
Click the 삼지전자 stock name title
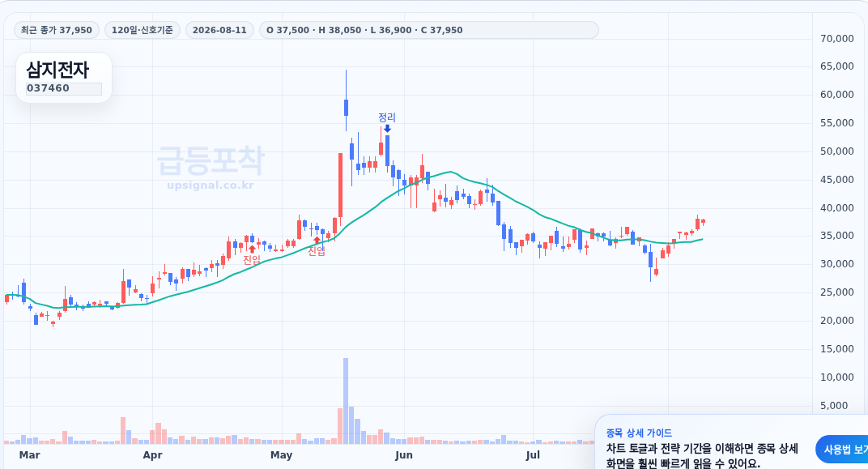click(x=57, y=70)
